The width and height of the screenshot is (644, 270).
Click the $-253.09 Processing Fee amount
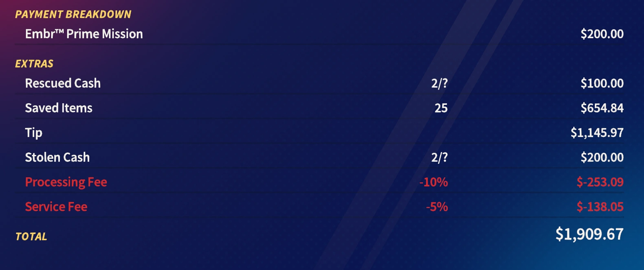click(600, 182)
